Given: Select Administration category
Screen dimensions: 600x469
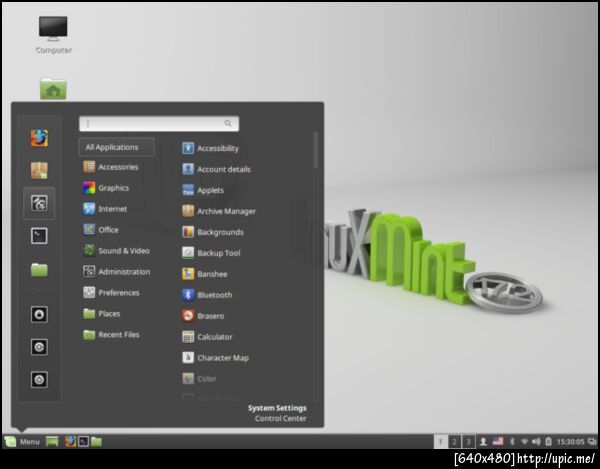Looking at the screenshot, I should tap(117, 272).
